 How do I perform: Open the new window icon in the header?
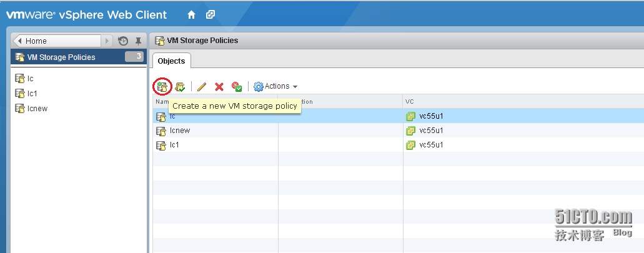pyautogui.click(x=211, y=15)
